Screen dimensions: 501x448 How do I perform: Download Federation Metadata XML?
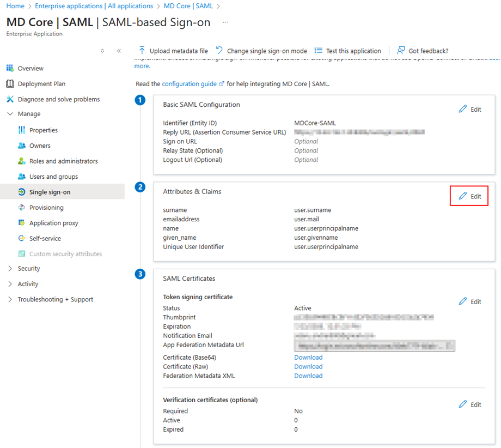pos(308,376)
